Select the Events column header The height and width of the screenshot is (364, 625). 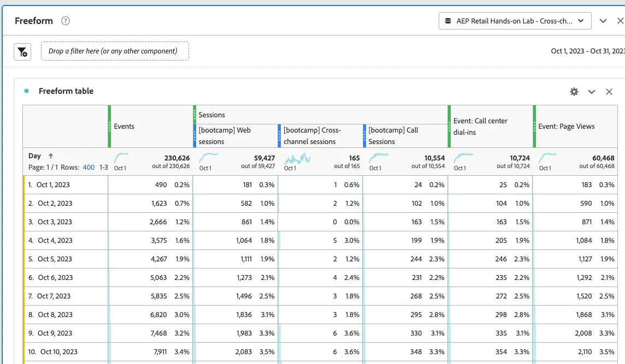click(150, 126)
